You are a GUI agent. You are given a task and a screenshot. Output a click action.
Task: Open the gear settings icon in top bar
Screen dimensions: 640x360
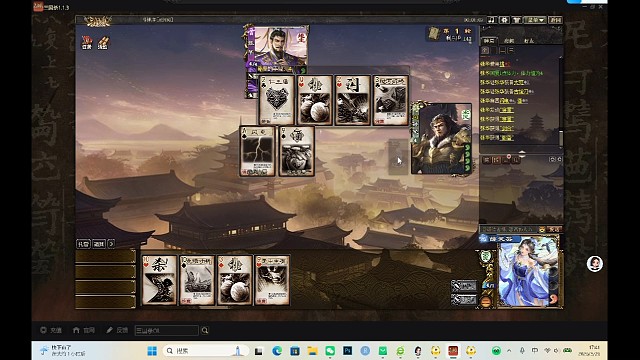pyautogui.click(x=504, y=20)
